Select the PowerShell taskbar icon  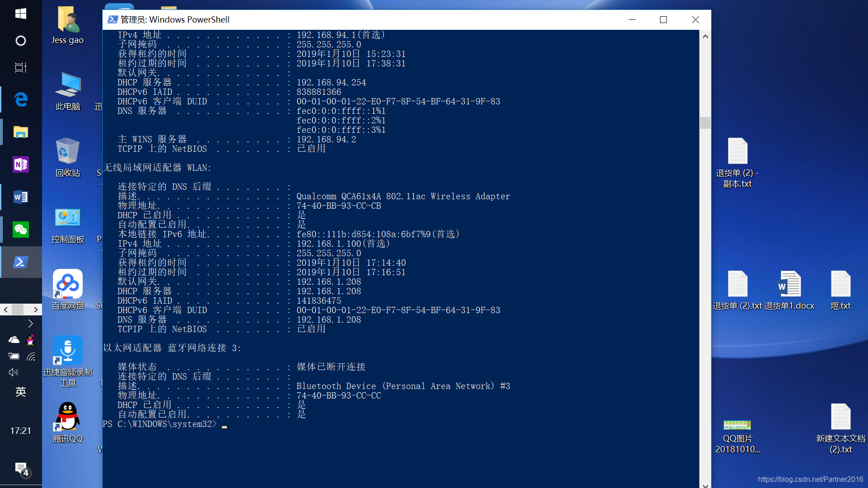(x=21, y=262)
